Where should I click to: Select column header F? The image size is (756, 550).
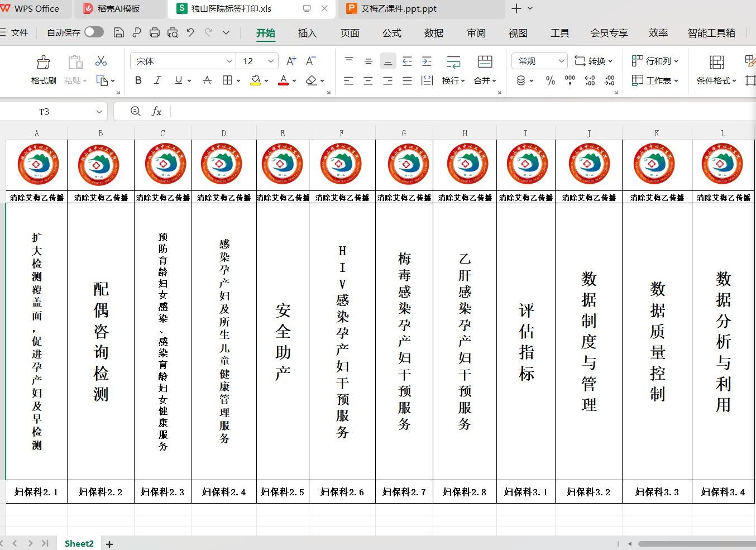342,133
